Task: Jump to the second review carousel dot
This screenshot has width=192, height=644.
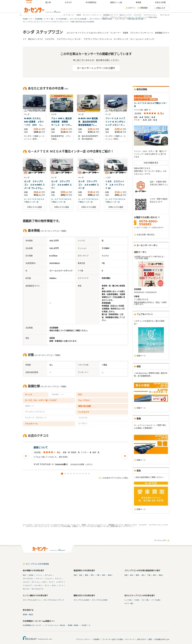Action: (65, 473)
